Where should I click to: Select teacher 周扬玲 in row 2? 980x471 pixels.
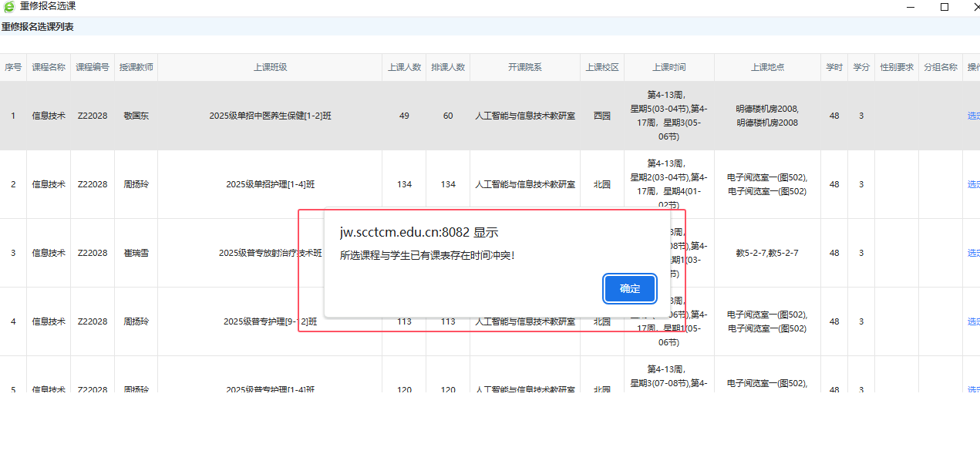[x=136, y=184]
